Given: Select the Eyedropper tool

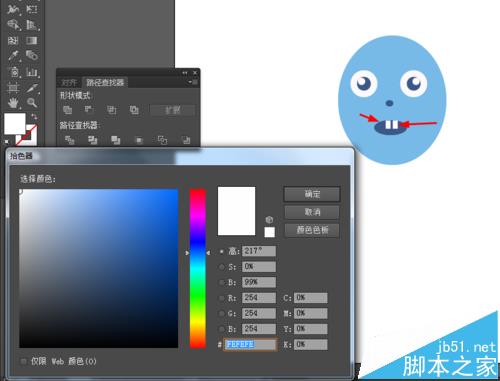Looking at the screenshot, I should coord(13,56).
